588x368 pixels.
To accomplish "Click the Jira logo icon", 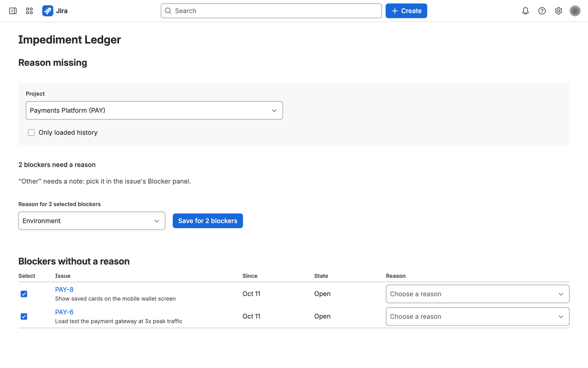I will point(47,11).
